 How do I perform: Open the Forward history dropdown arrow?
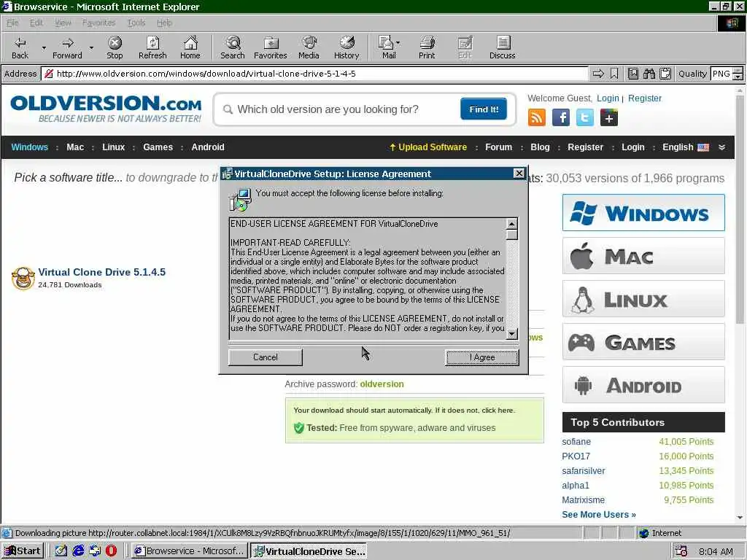(91, 47)
